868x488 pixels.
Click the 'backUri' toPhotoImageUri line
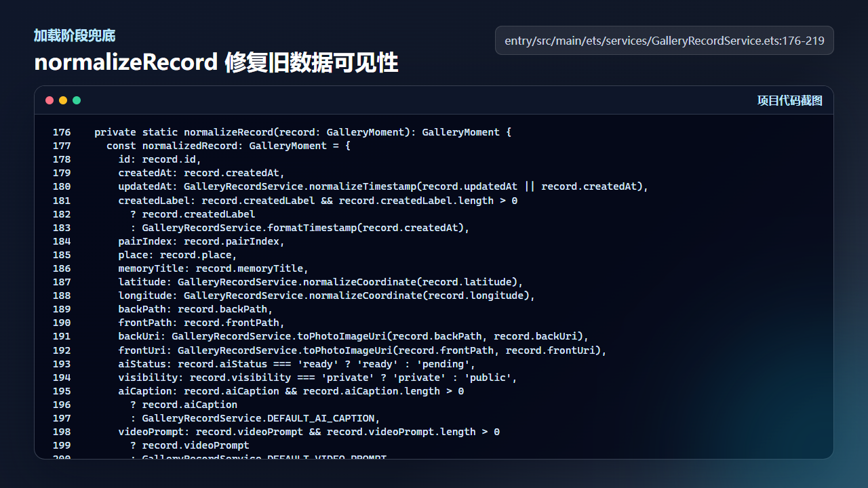click(354, 336)
